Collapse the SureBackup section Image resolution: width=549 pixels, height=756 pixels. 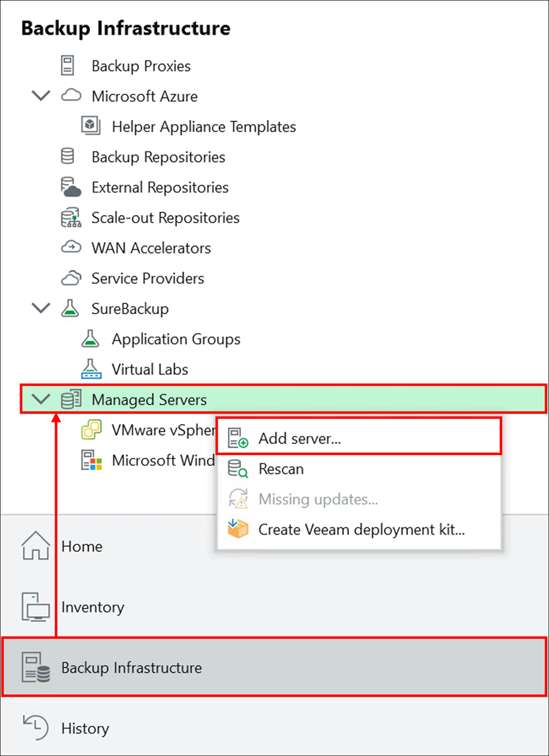tap(40, 308)
